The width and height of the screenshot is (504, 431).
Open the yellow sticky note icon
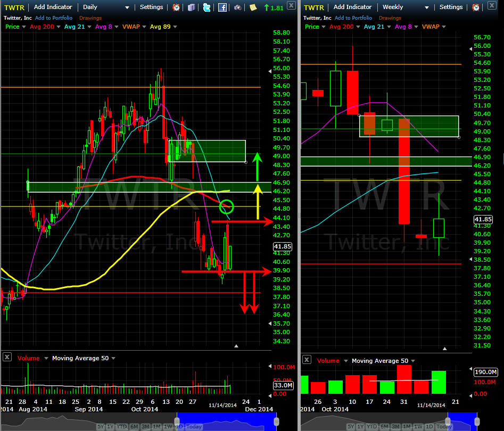coord(253,7)
